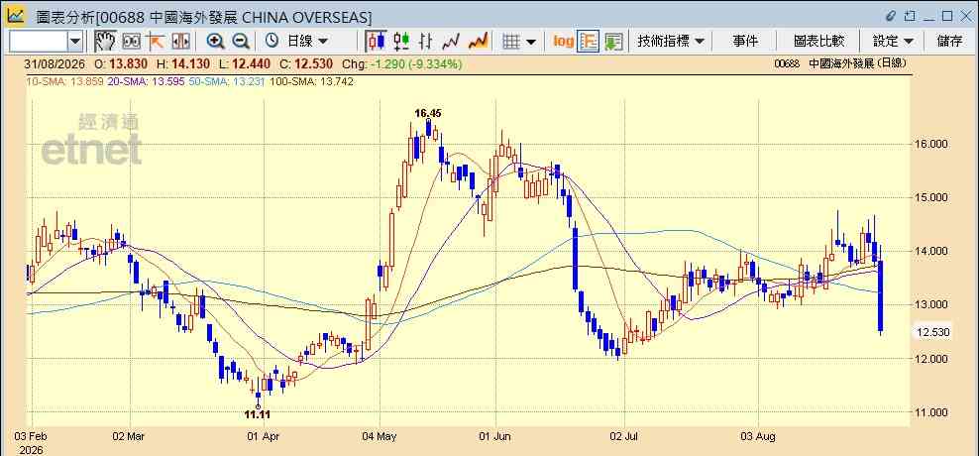Click the crosshair view binoculars icon
Viewport: 980px width, 456px height.
[x=131, y=42]
